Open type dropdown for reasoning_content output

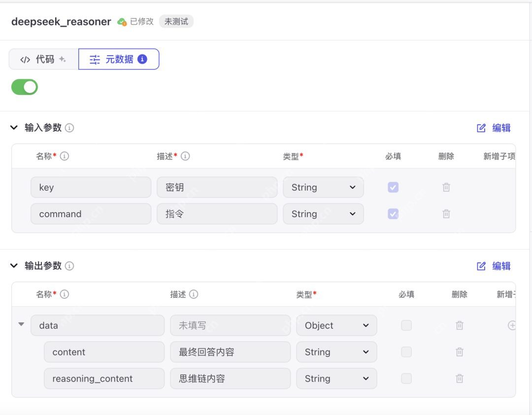click(x=336, y=379)
